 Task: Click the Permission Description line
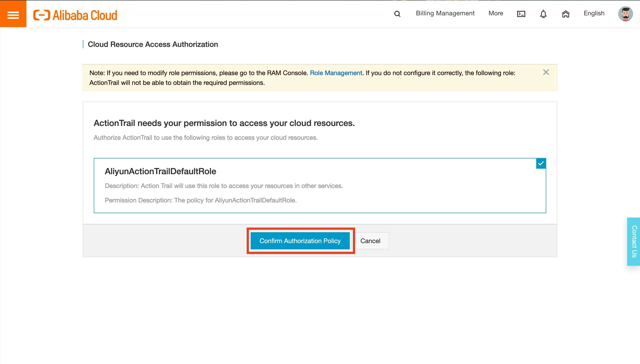tap(200, 200)
